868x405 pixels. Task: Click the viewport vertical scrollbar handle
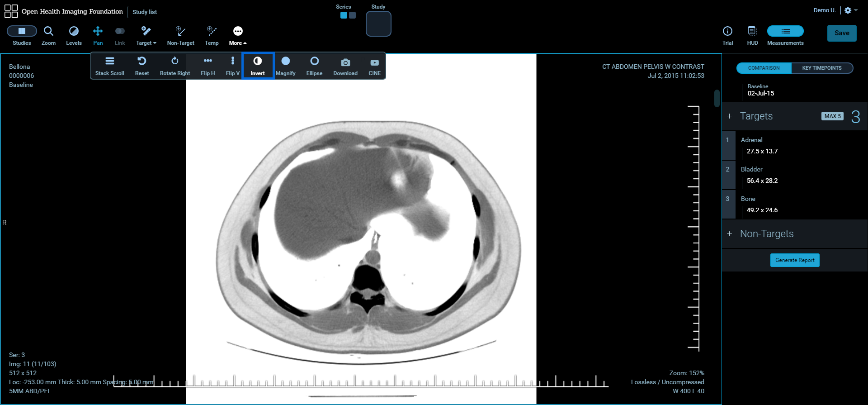pyautogui.click(x=717, y=98)
